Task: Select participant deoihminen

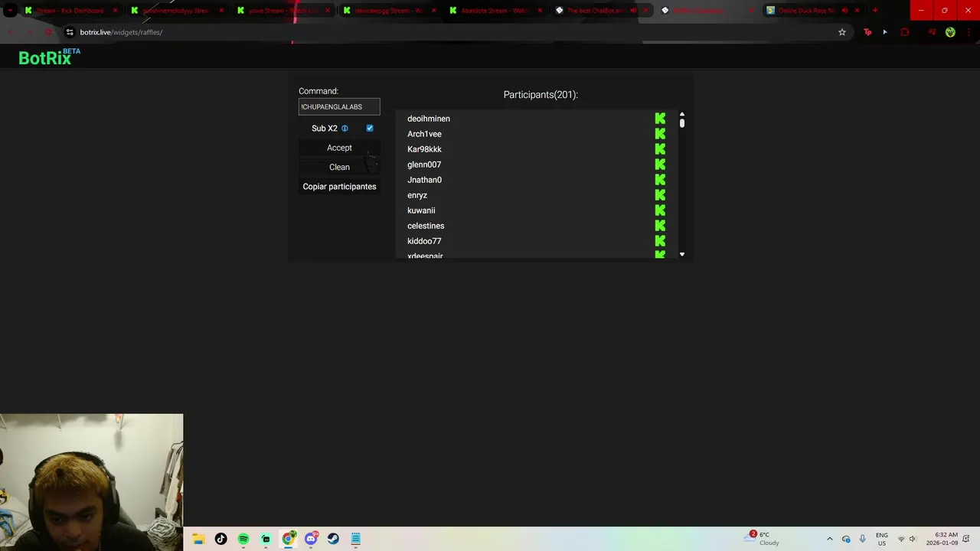Action: point(429,119)
